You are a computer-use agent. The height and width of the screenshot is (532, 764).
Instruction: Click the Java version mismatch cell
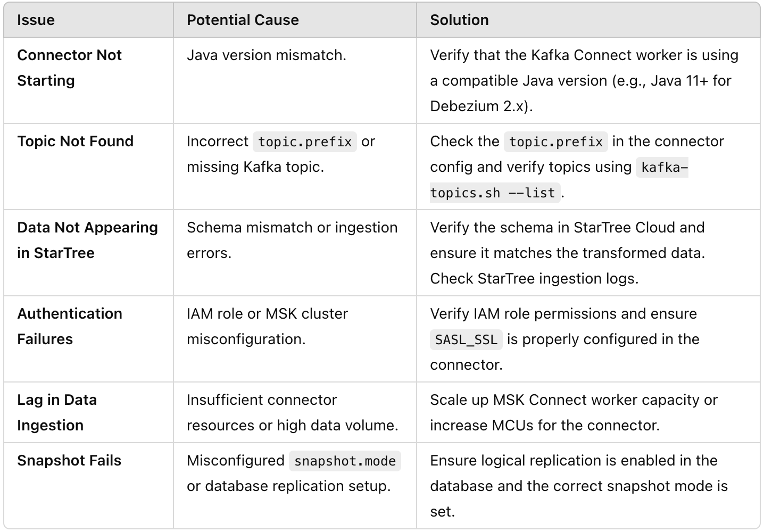click(266, 55)
